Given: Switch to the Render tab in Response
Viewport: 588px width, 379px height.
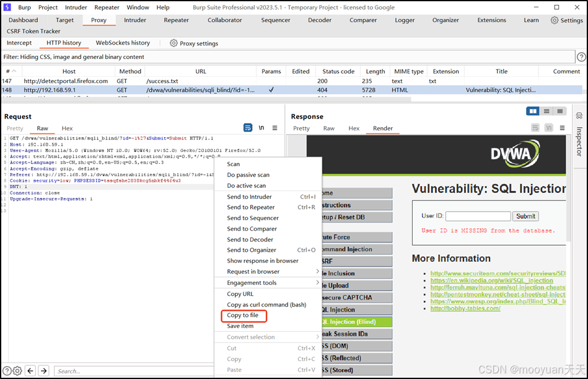Looking at the screenshot, I should (x=383, y=128).
